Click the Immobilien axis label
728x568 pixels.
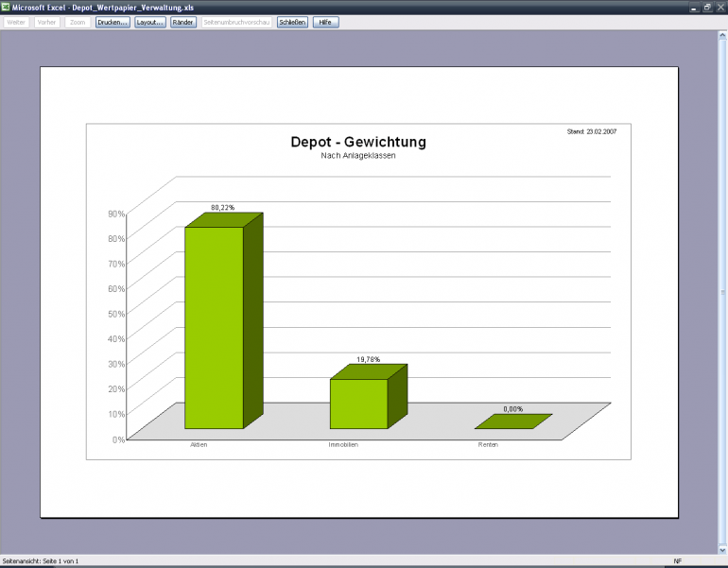343,444
